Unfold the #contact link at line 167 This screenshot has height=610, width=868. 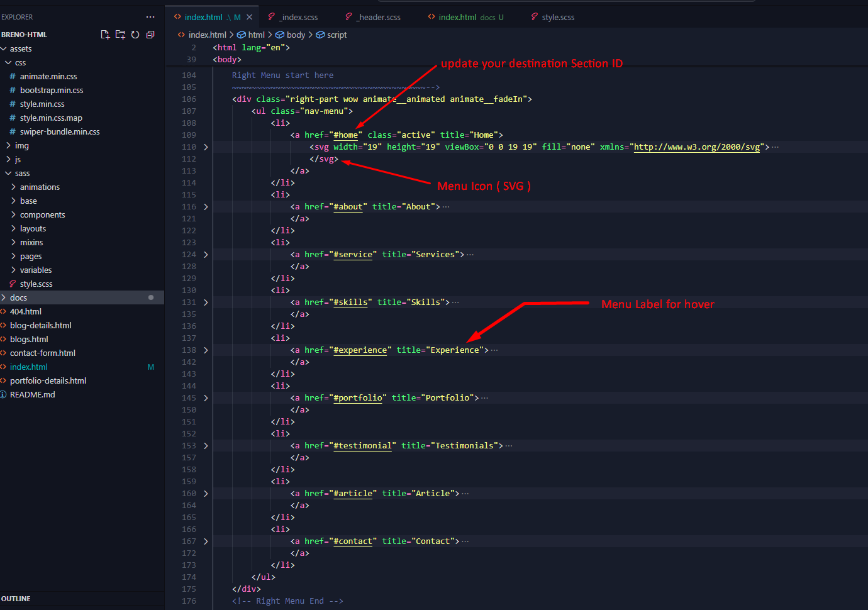206,541
